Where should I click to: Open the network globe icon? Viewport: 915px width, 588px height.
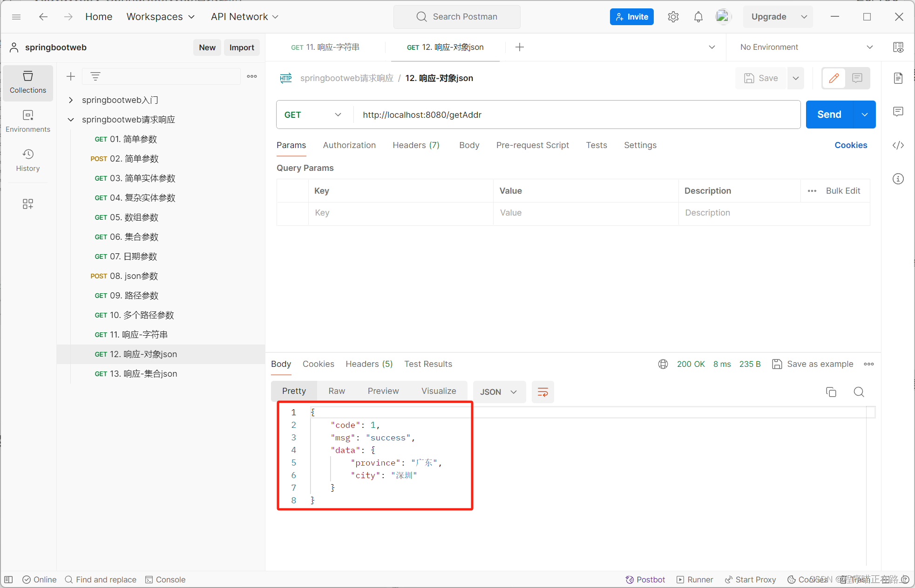tap(663, 364)
